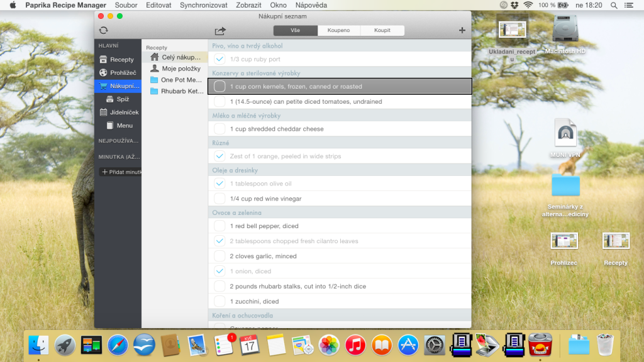644x362 pixels.
Task: Add a new item with plus icon
Action: tap(462, 30)
